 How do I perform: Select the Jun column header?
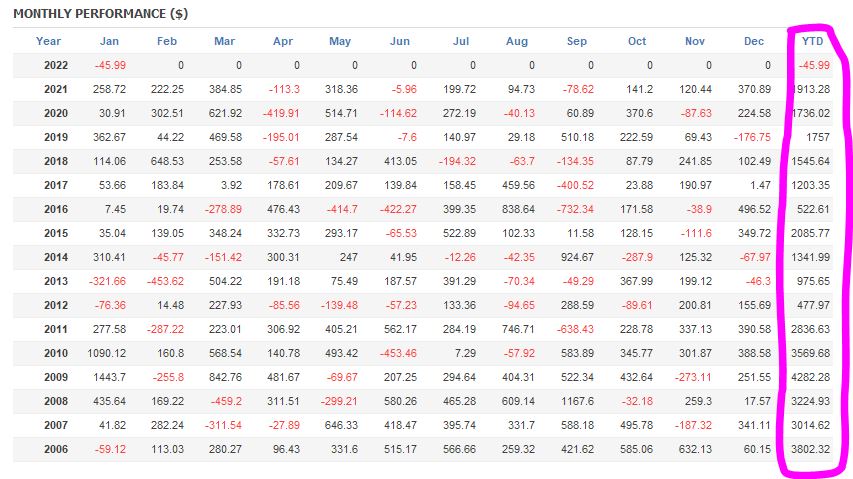400,41
